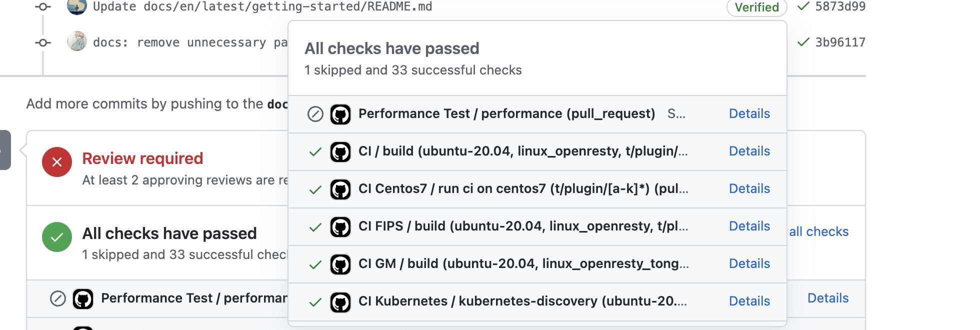Open Details for CI GM build
The height and width of the screenshot is (330, 980).
pyautogui.click(x=749, y=263)
